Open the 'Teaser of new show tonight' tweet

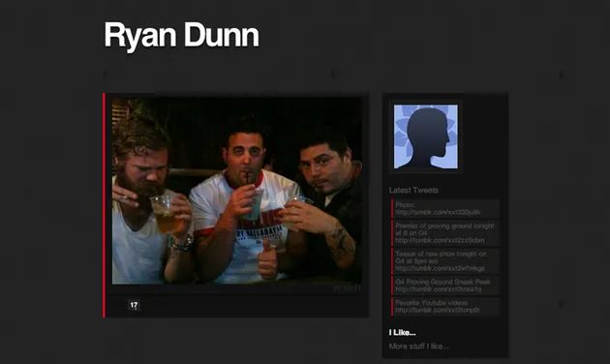445,261
